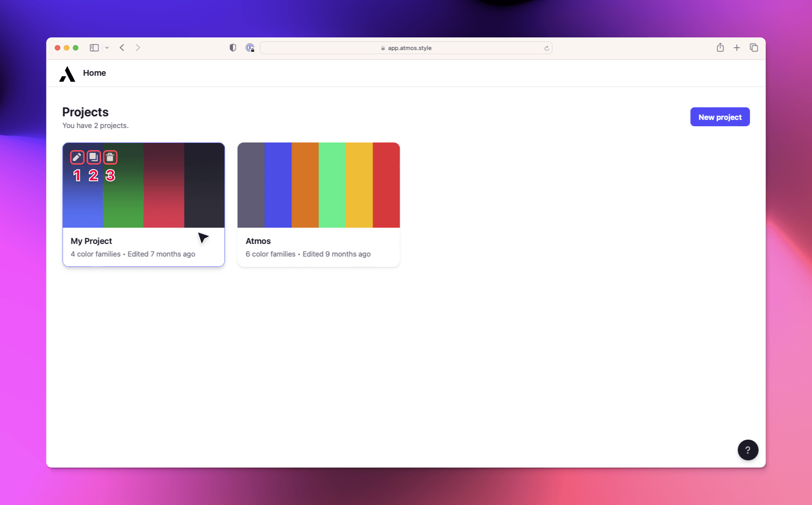Click the pencil edit icon on My Project
This screenshot has width=812, height=505.
coord(77,157)
